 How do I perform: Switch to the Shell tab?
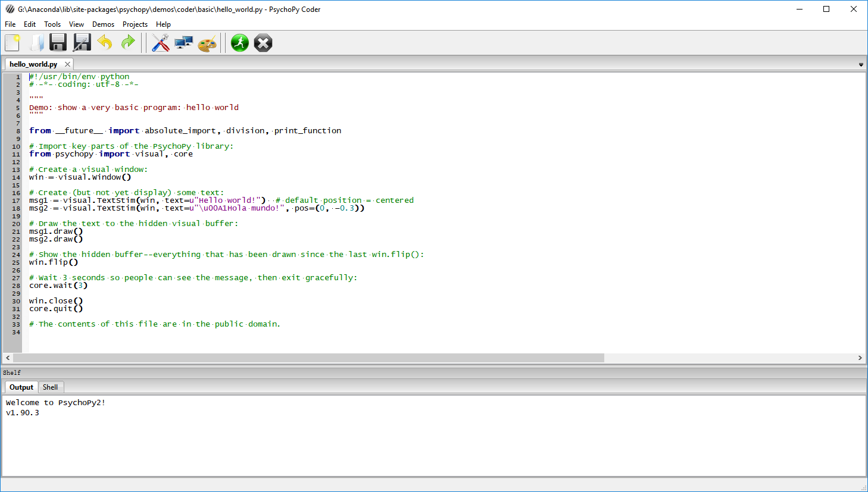[51, 387]
